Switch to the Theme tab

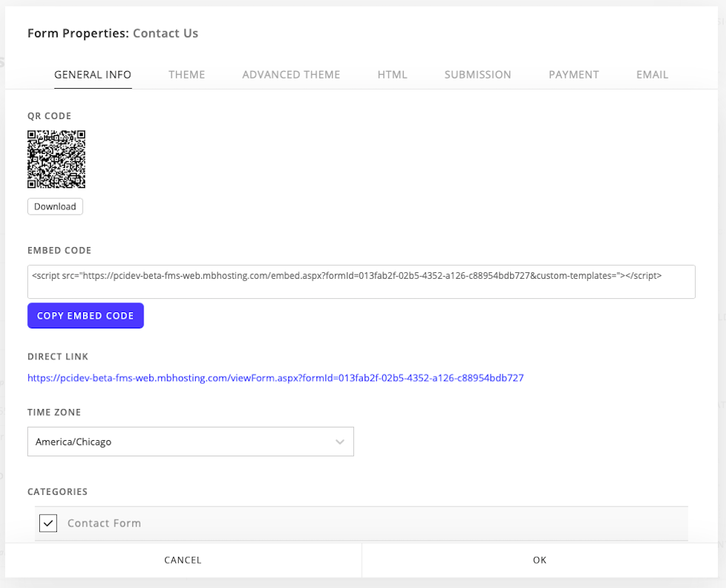tap(186, 75)
